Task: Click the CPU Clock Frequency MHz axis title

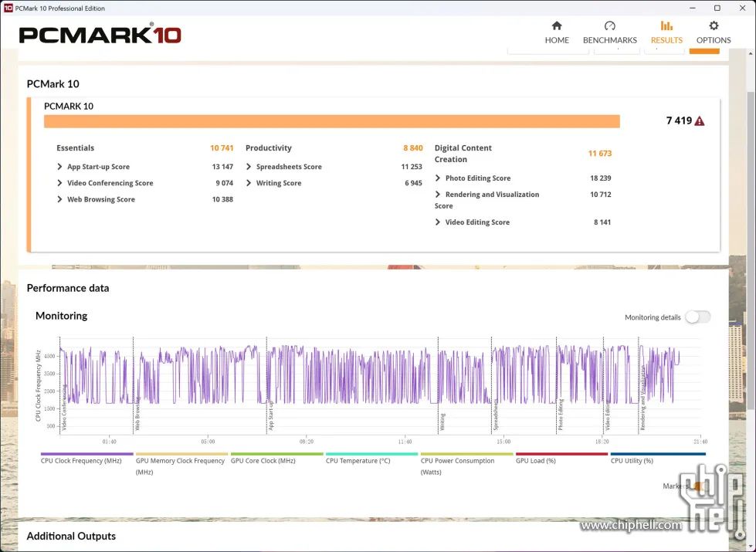Action: [39, 386]
